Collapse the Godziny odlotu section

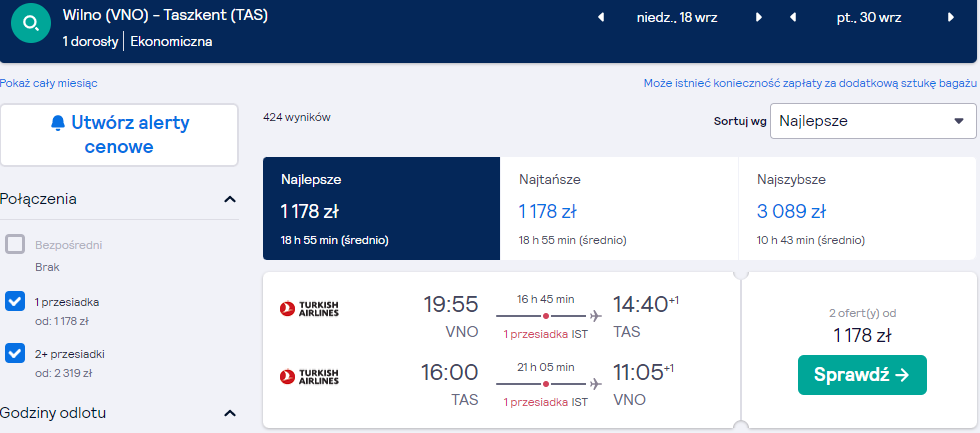pyautogui.click(x=230, y=413)
